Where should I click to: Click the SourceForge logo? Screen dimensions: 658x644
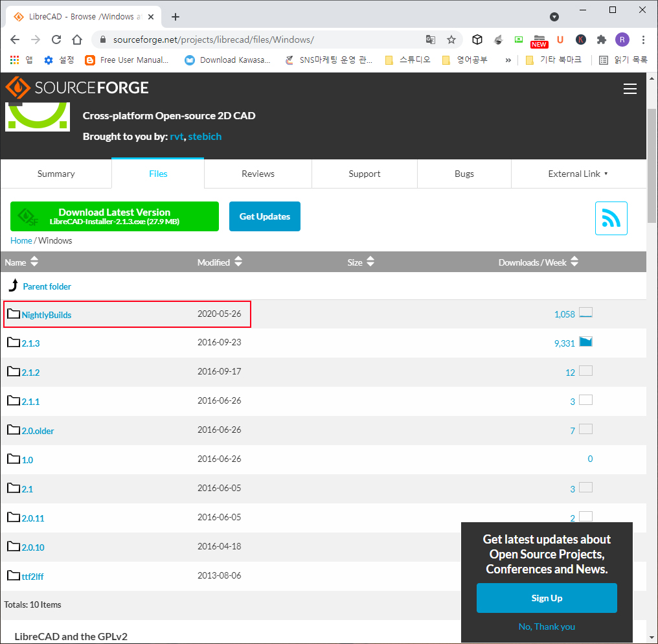77,87
